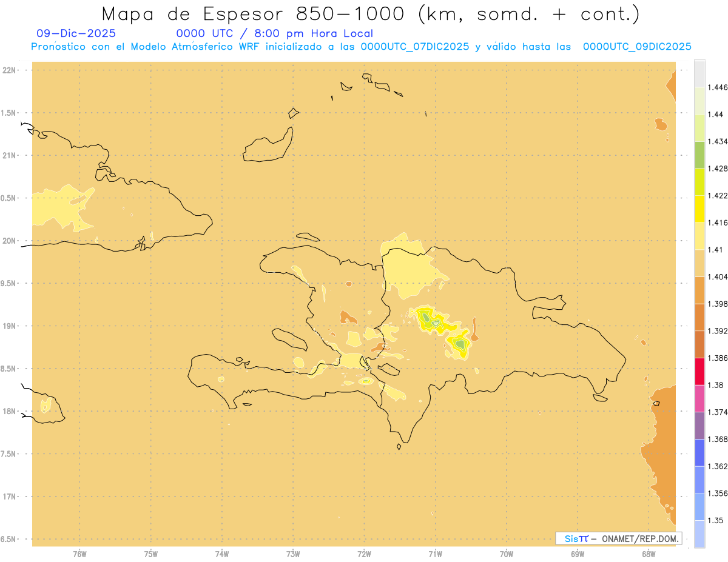Pick blue swatch between 1.368 and 1.362

click(x=699, y=452)
